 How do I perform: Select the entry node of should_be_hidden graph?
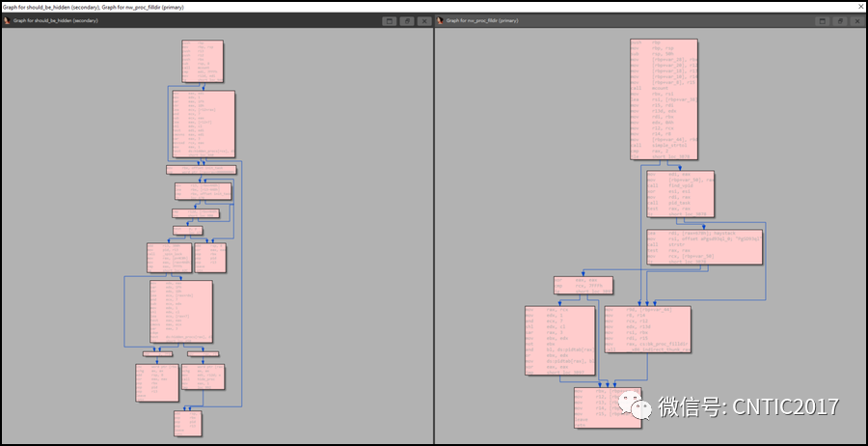pyautogui.click(x=203, y=61)
